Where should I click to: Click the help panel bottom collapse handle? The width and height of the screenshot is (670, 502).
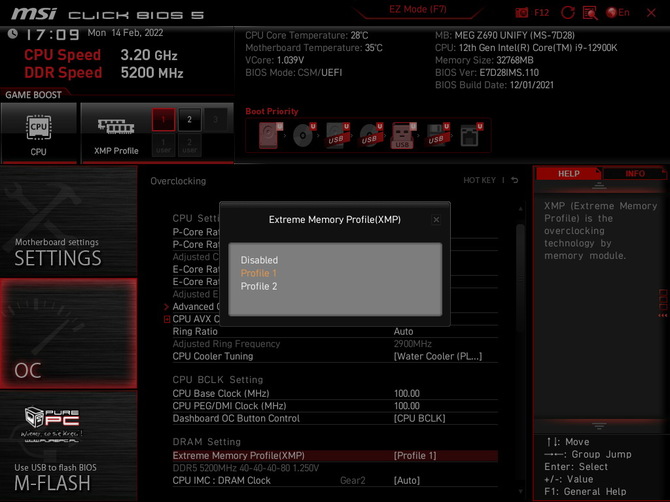point(599,426)
